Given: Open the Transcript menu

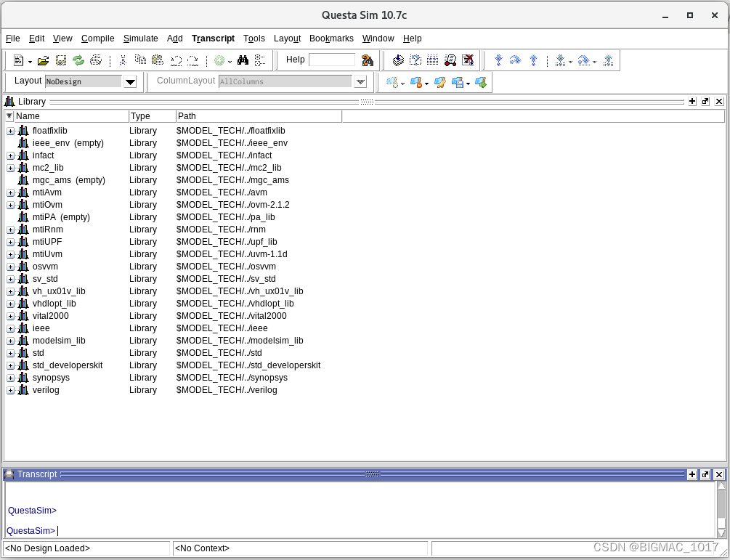Looking at the screenshot, I should [214, 38].
